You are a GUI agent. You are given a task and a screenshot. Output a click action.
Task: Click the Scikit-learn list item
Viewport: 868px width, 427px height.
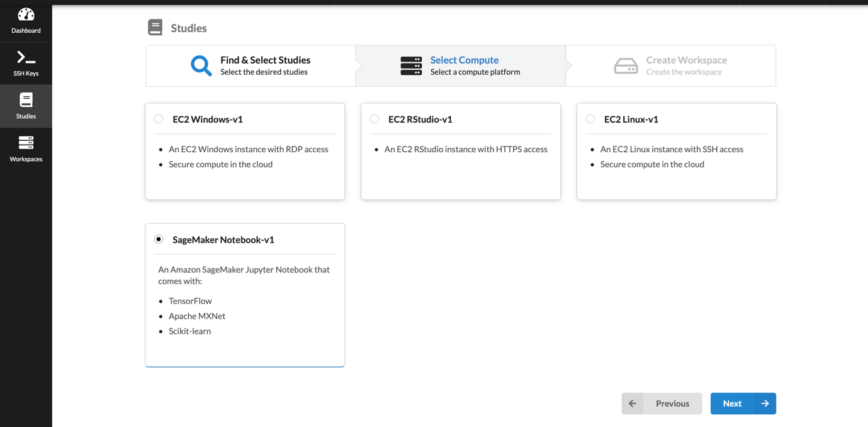(x=189, y=331)
